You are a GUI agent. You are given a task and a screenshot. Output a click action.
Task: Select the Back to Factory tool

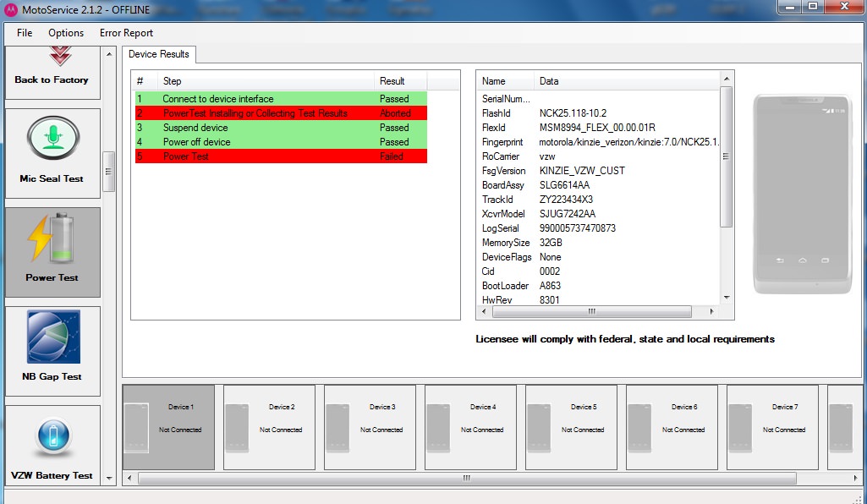[52, 73]
